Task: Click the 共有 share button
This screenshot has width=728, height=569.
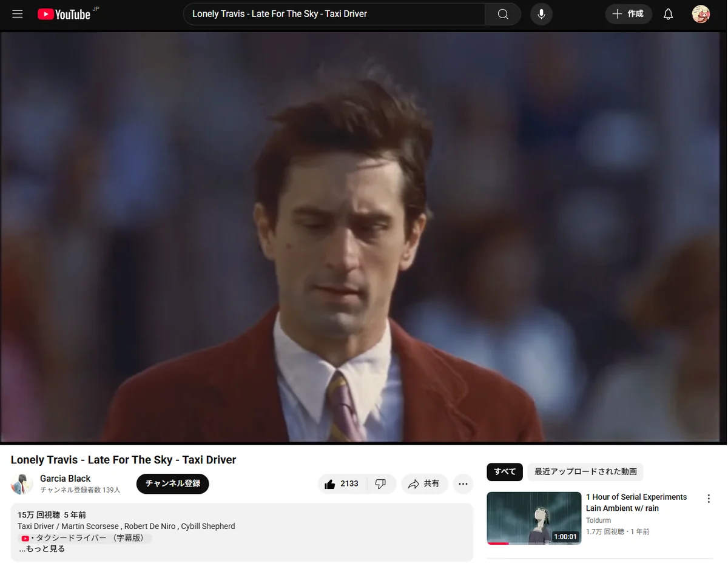Action: click(x=424, y=483)
